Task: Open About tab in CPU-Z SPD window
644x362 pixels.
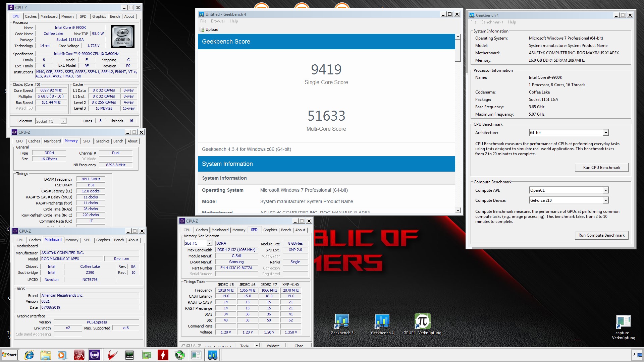Action: (300, 230)
